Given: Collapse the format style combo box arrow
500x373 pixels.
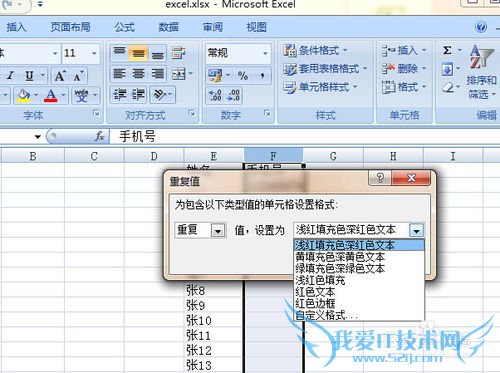Looking at the screenshot, I should [x=416, y=230].
